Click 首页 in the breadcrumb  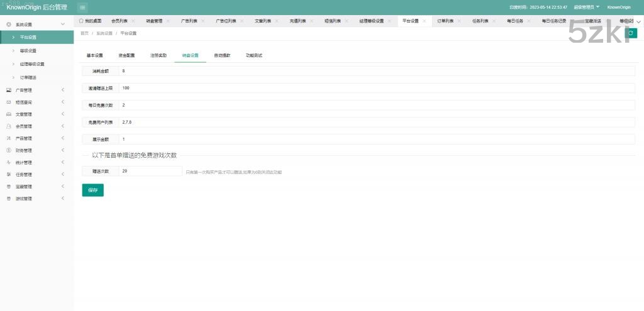84,33
